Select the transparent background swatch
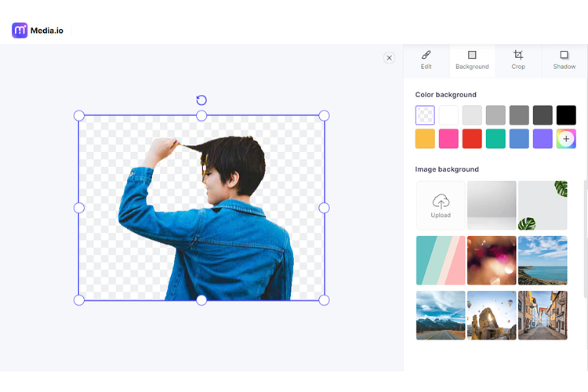This screenshot has height=392, width=588. (x=425, y=115)
